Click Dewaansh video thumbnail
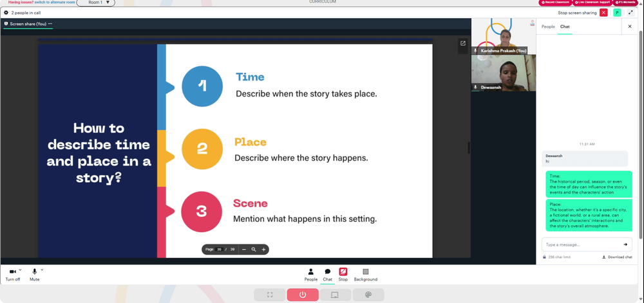Image resolution: width=644 pixels, height=303 pixels. point(504,73)
